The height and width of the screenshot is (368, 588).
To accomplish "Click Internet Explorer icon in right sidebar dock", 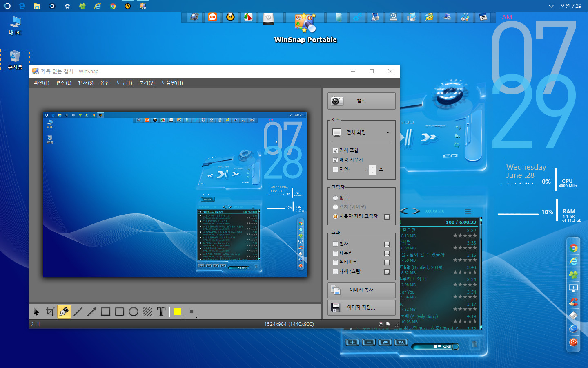I will pos(573,262).
